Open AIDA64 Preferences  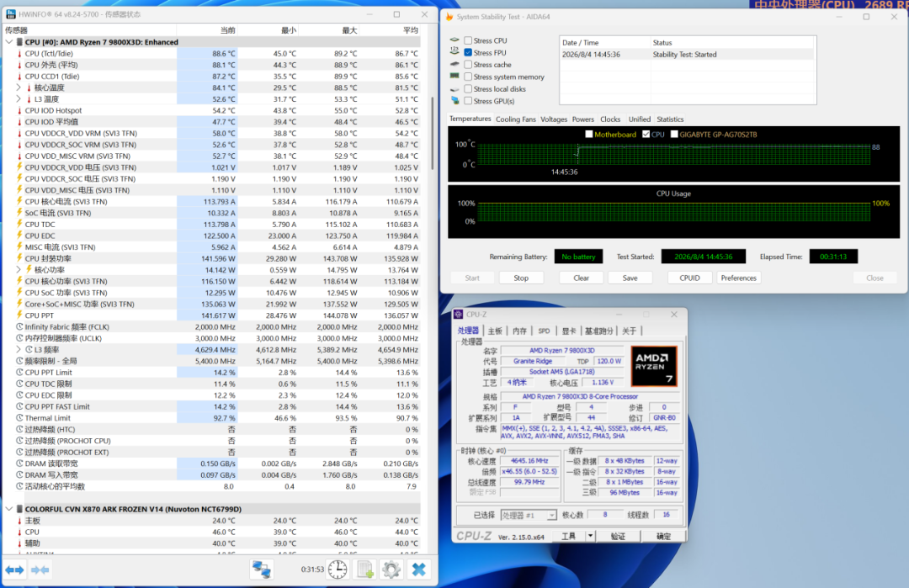point(739,278)
